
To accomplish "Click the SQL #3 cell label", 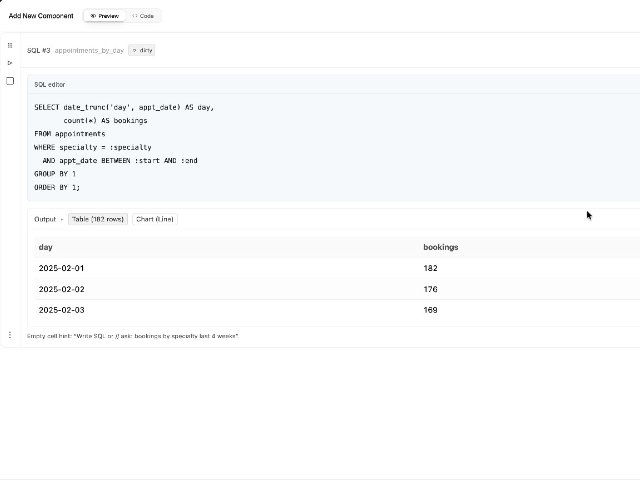I will point(38,50).
